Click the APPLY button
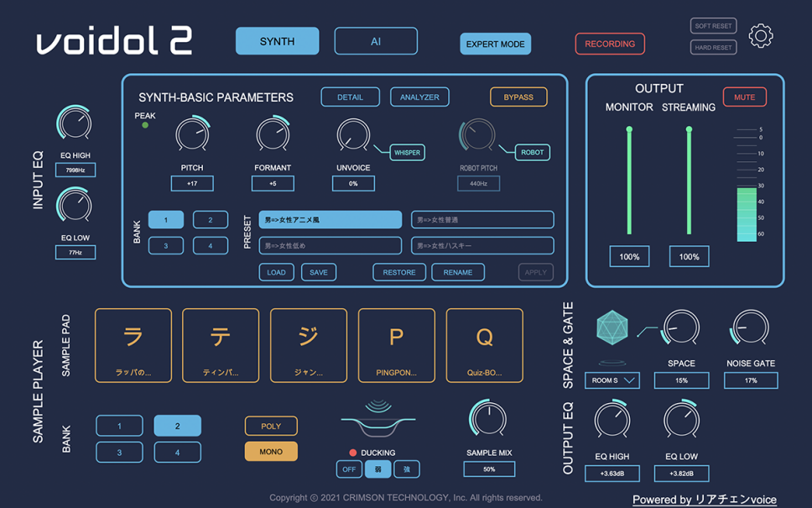The image size is (812, 508). click(535, 272)
